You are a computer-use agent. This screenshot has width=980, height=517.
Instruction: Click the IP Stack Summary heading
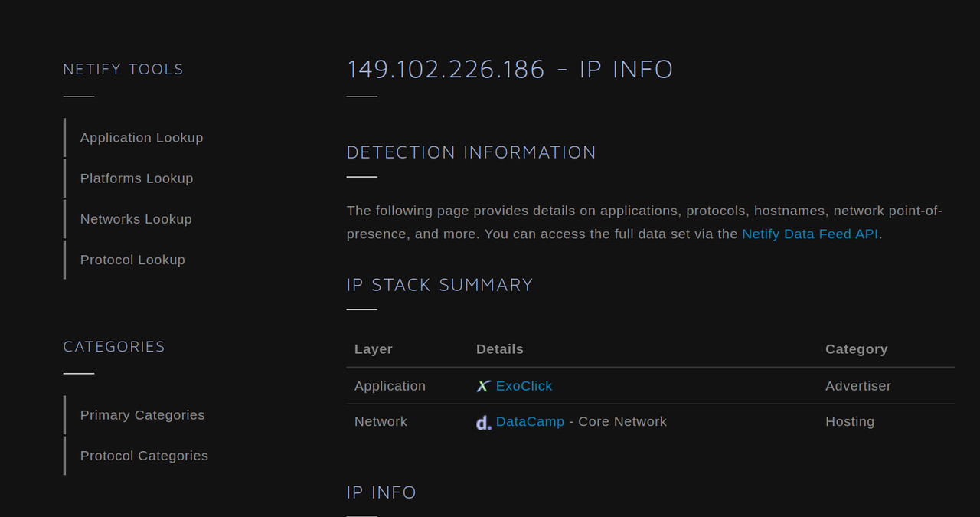[439, 285]
